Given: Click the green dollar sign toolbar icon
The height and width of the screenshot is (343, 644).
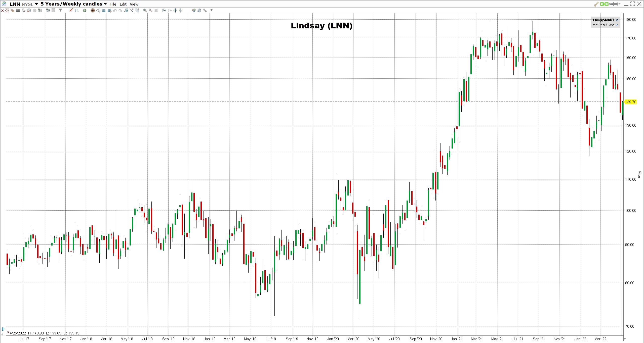Looking at the screenshot, I should click(x=85, y=10).
